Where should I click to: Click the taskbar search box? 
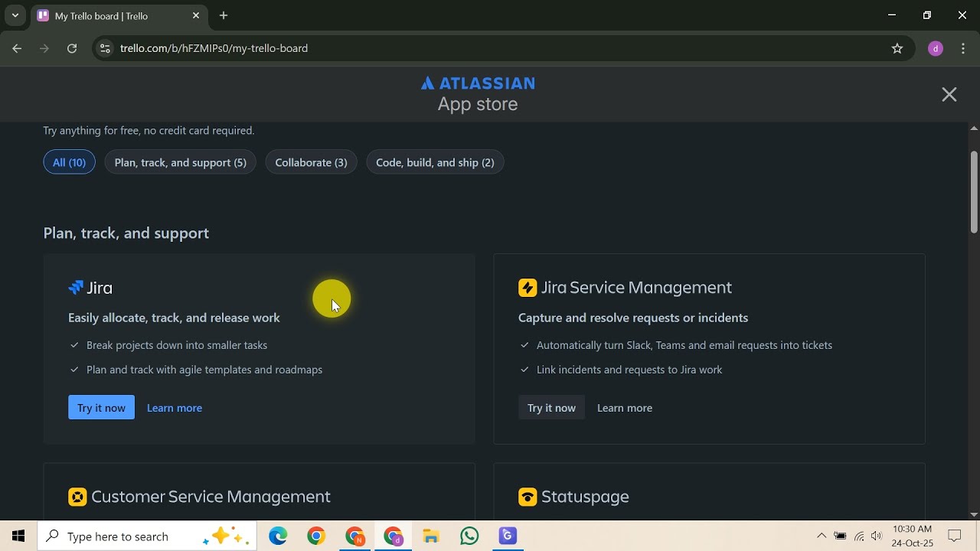[148, 536]
